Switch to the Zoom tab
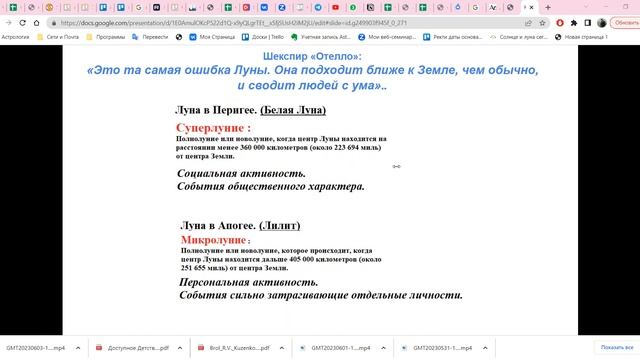 (x=282, y=7)
